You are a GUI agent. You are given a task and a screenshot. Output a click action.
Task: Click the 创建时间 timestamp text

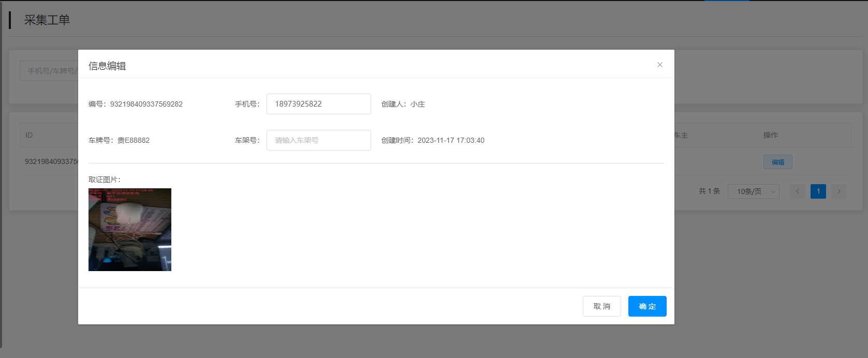point(450,140)
